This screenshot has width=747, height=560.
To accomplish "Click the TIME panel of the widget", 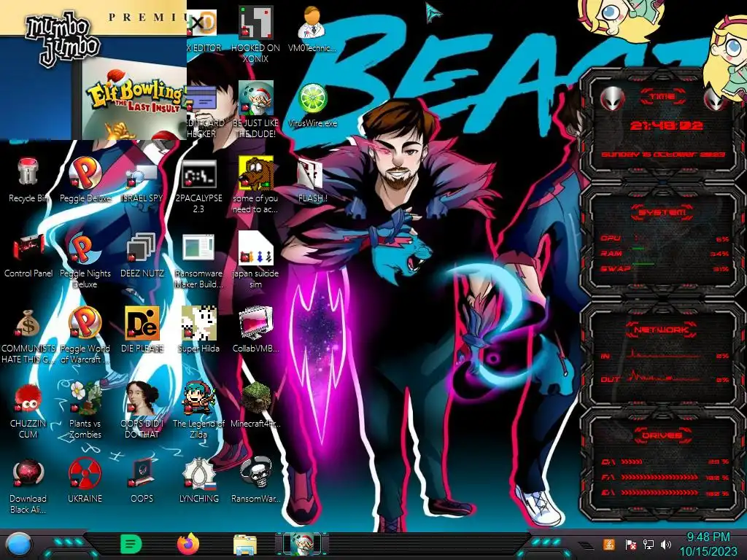I will point(662,125).
